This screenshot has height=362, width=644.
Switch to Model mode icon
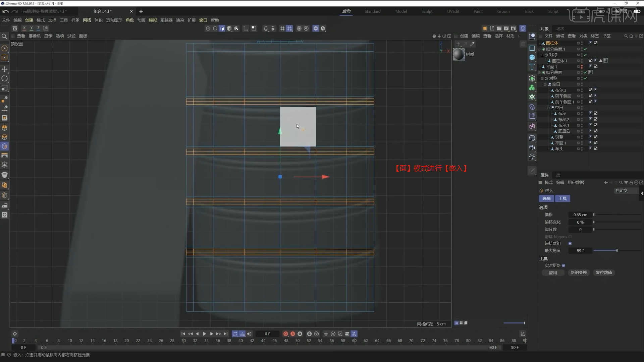tap(229, 28)
